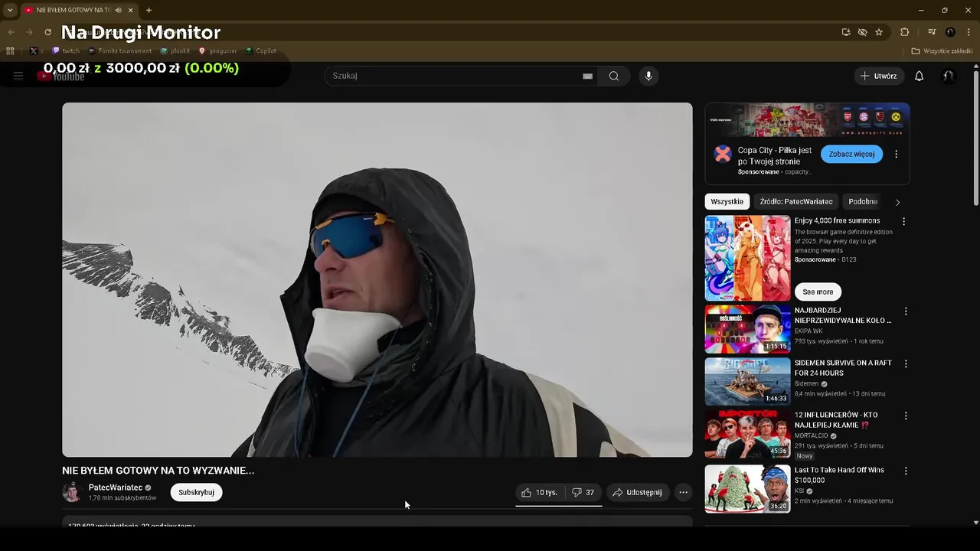The image size is (980, 551).
Task: Open options for NAJBARDZIEJ NIEPRZEWIDYWALNE KOŁO video
Action: click(906, 311)
